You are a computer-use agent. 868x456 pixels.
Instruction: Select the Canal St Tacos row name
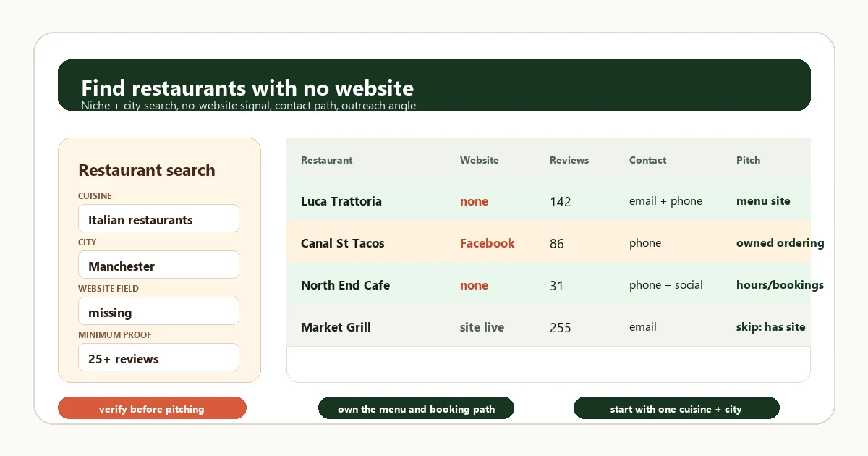click(343, 243)
